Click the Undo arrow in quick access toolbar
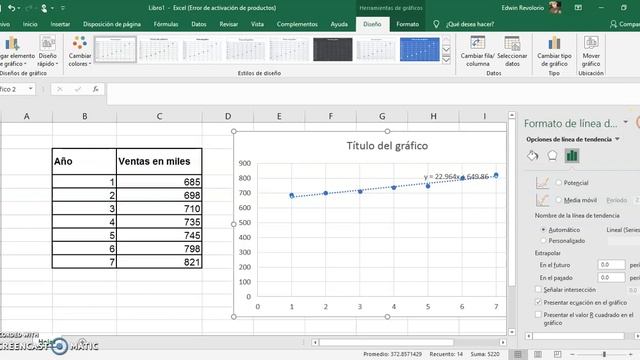Image resolution: width=640 pixels, height=360 pixels. pos(11,8)
